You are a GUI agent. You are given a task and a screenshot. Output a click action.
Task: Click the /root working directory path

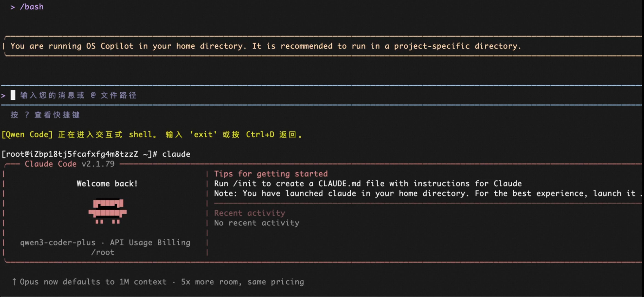[103, 252]
